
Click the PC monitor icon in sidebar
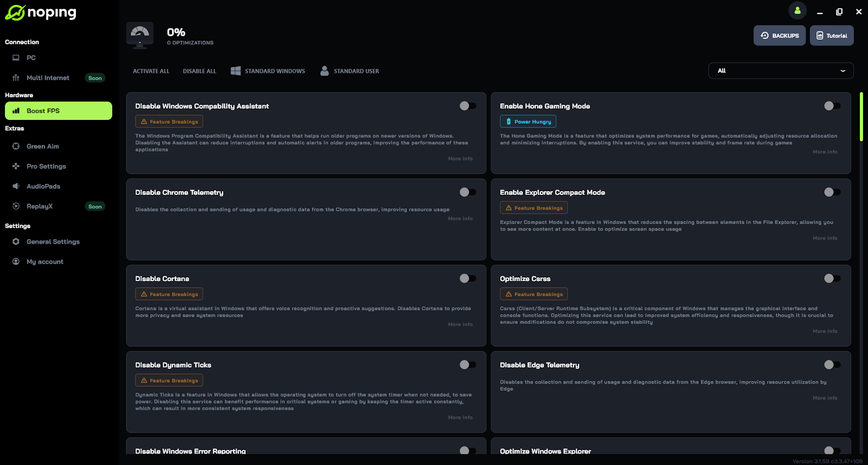(x=16, y=58)
